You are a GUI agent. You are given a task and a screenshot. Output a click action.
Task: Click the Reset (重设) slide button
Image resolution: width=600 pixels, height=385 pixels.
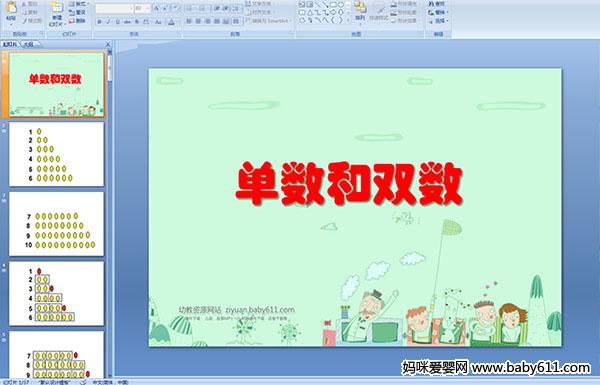pos(78,13)
